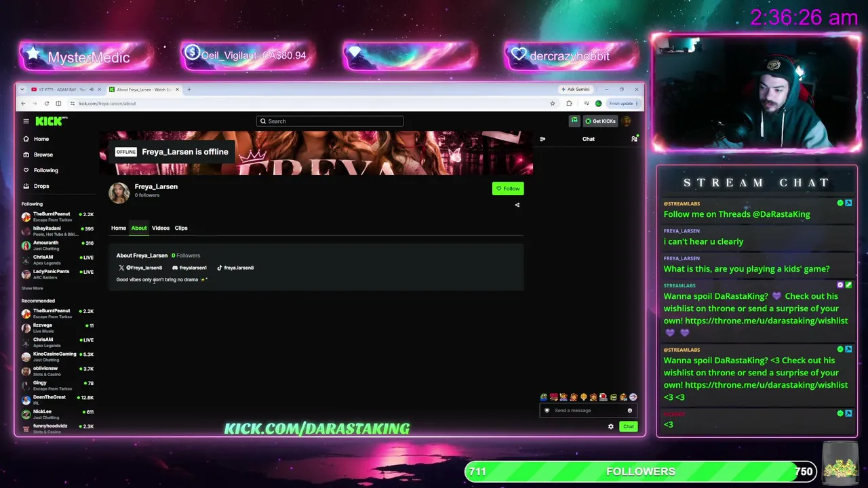The width and height of the screenshot is (868, 488).
Task: Open the Home page icon in sidebar
Action: coord(26,139)
